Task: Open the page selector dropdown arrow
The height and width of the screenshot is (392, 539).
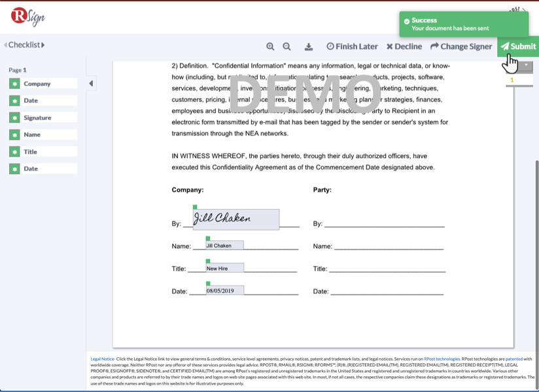Action: coord(526,65)
